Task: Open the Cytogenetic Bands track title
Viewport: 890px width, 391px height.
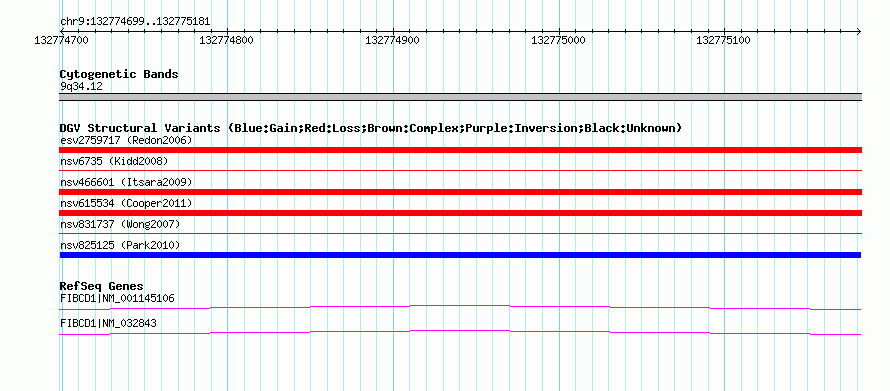Action: pyautogui.click(x=119, y=74)
